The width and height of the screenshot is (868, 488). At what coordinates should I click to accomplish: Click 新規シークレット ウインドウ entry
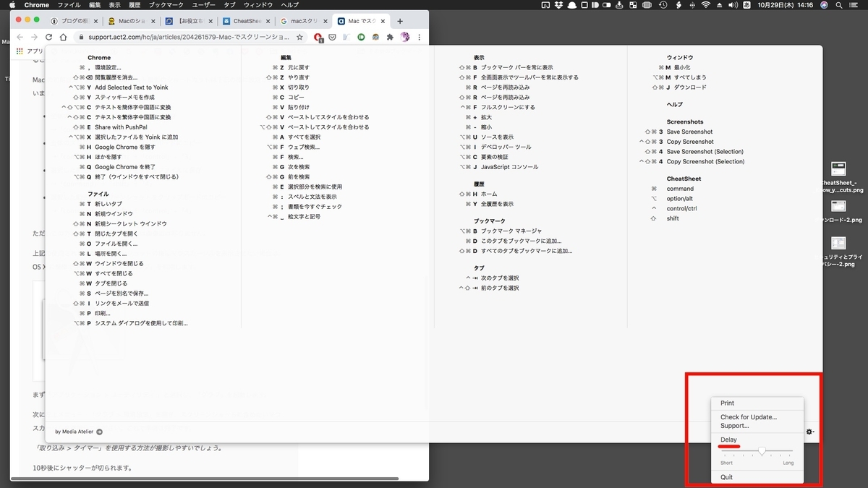click(x=130, y=224)
